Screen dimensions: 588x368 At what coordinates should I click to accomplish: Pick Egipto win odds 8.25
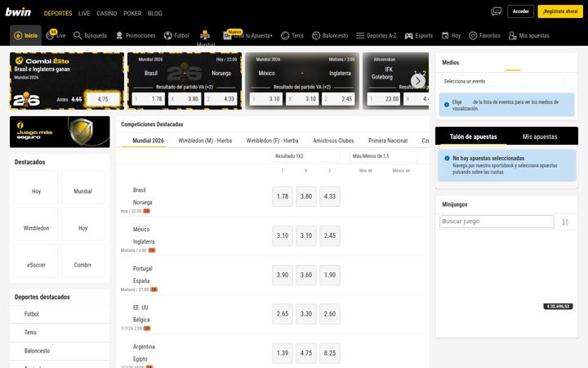pos(330,353)
